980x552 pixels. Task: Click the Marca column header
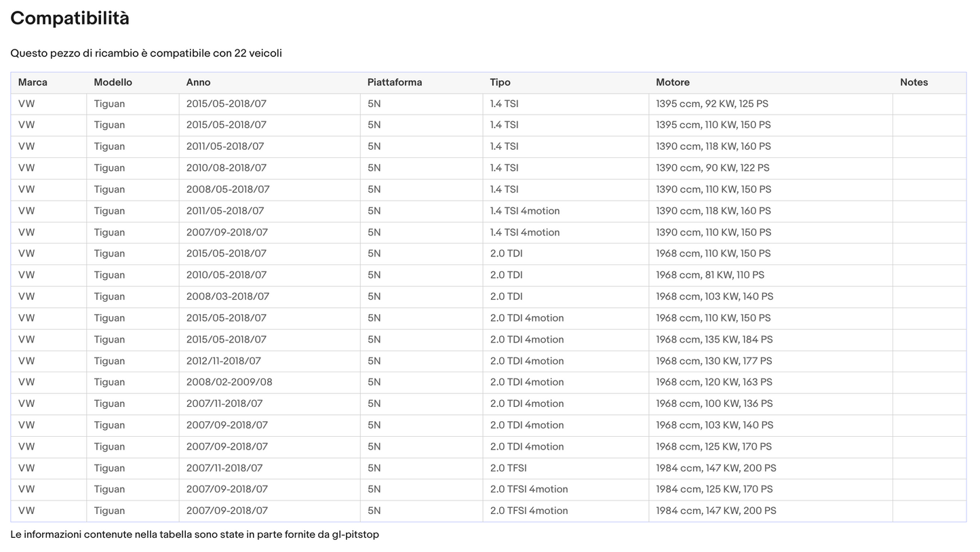tap(33, 82)
